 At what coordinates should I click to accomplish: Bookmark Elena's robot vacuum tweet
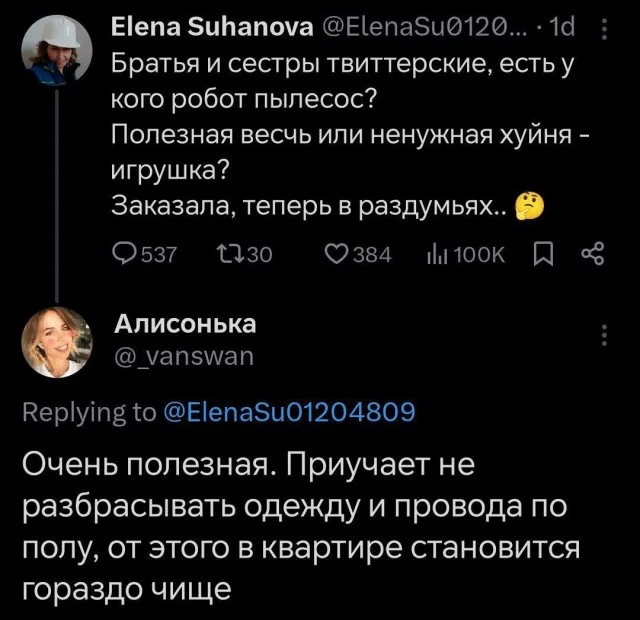coord(543,255)
